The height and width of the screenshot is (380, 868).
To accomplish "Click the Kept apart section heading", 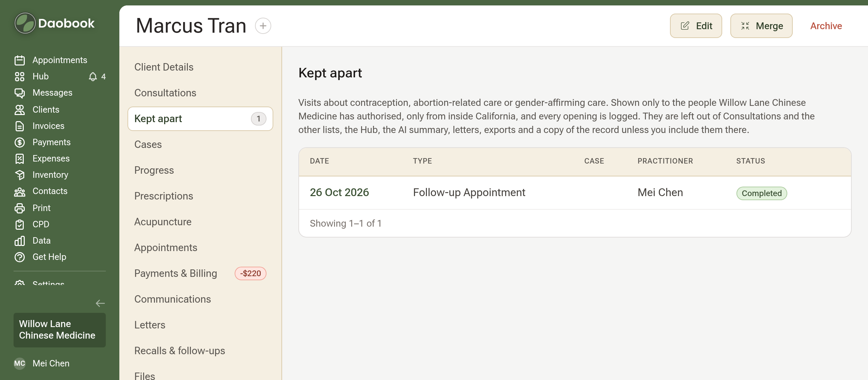I will pyautogui.click(x=330, y=73).
